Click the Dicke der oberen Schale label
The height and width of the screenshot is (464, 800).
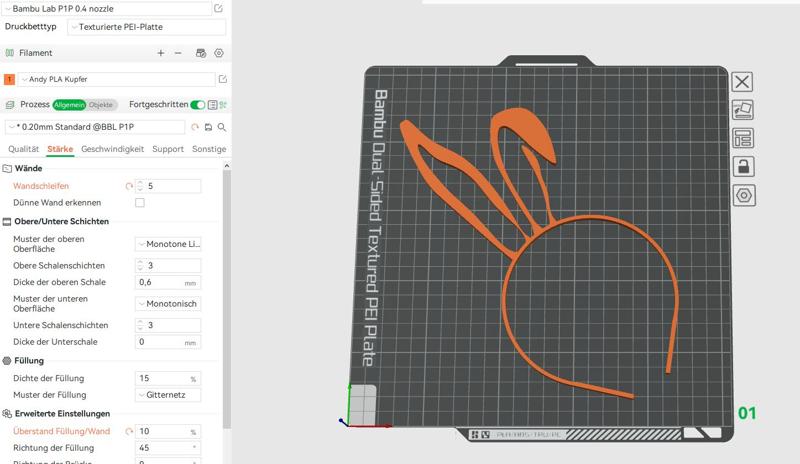pyautogui.click(x=60, y=282)
